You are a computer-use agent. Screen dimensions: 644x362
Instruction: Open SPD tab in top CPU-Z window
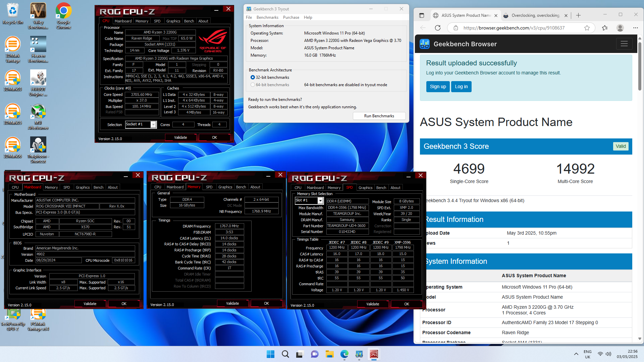157,21
